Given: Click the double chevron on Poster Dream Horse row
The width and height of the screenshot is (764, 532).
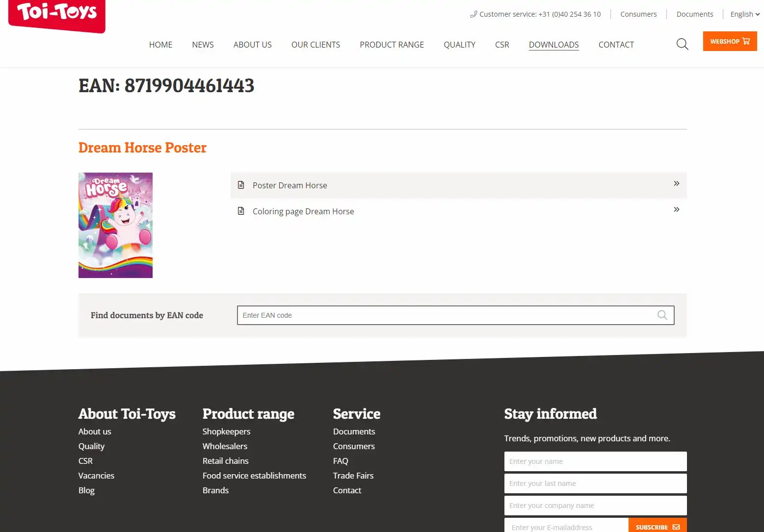Looking at the screenshot, I should [x=677, y=183].
